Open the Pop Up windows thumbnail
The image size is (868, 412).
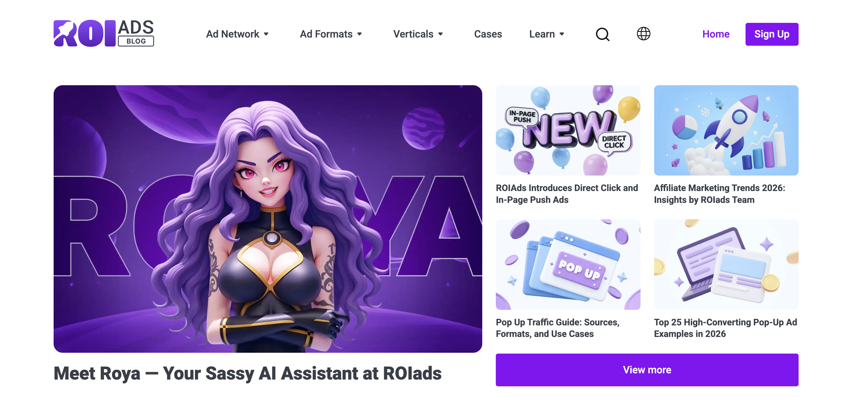568,264
